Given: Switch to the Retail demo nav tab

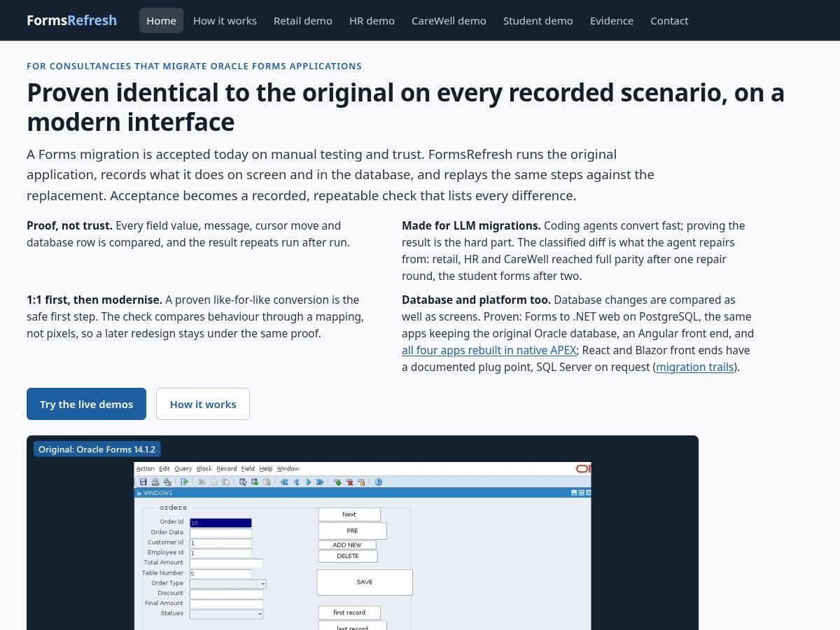Looking at the screenshot, I should [x=303, y=20].
